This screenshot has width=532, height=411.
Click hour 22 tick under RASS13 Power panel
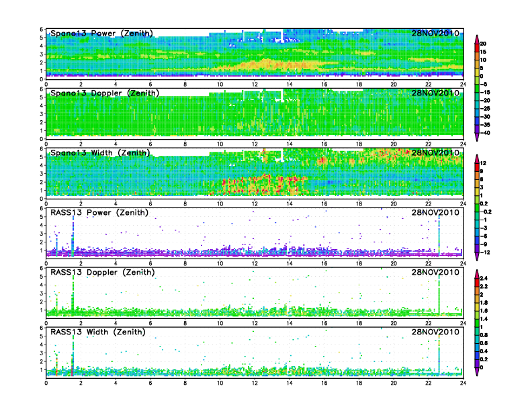(x=428, y=263)
